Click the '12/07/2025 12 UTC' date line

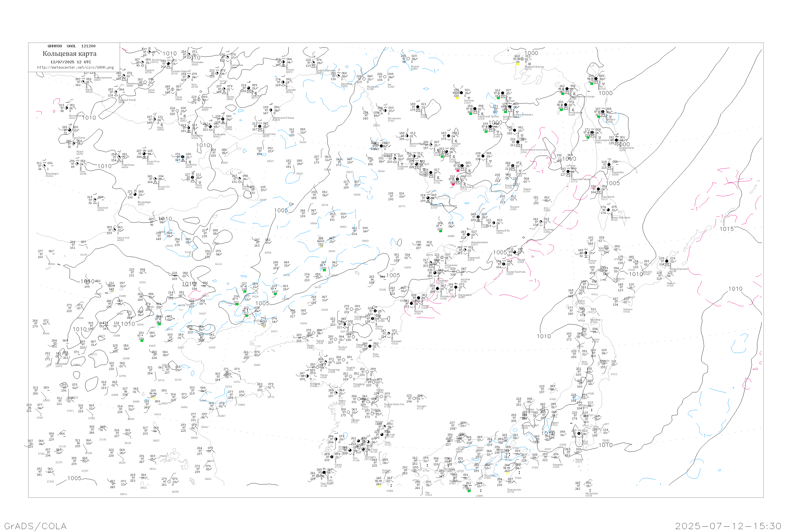click(x=70, y=62)
